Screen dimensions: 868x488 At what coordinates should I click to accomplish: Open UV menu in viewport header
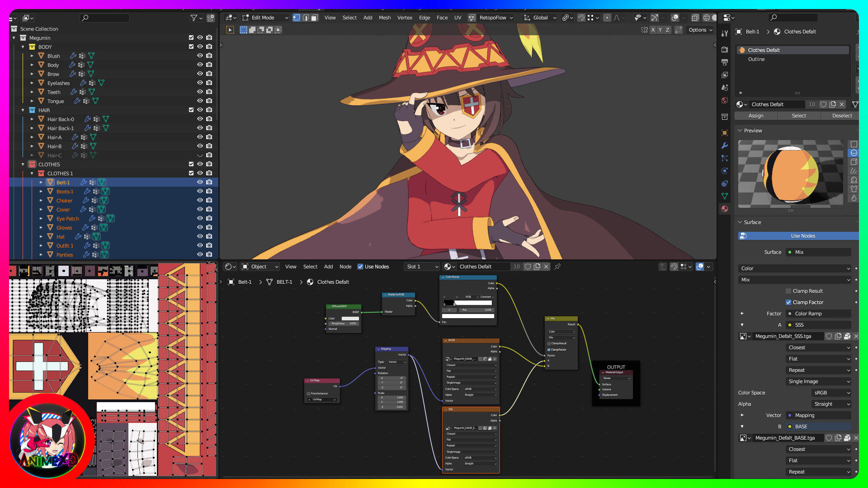(x=458, y=18)
